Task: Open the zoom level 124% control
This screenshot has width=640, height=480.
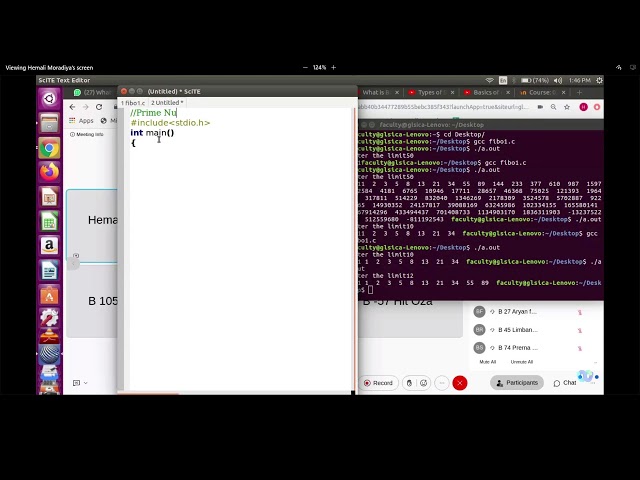Action: pos(319,68)
